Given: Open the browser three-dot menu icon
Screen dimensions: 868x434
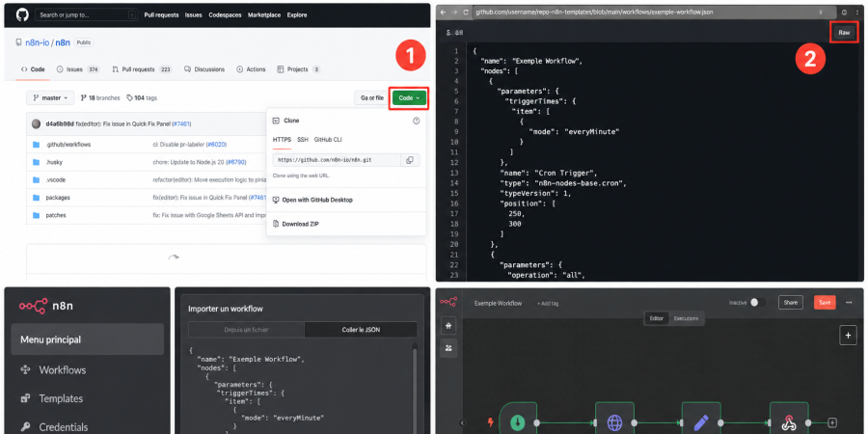Looking at the screenshot, I should [857, 12].
